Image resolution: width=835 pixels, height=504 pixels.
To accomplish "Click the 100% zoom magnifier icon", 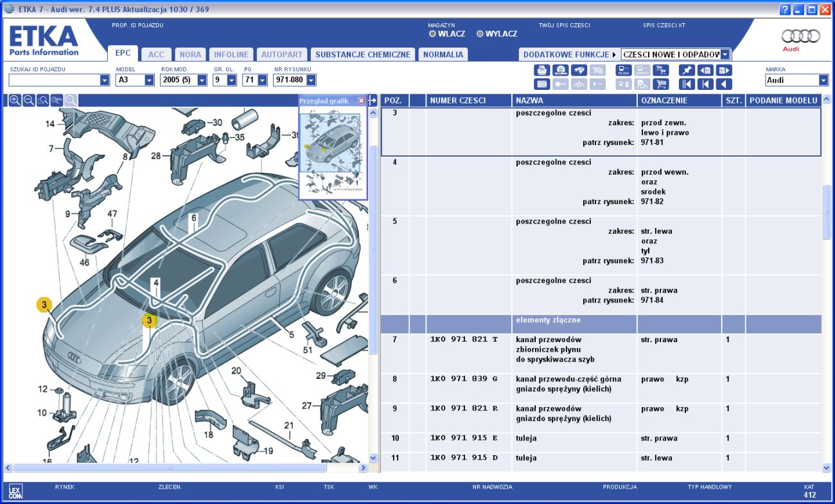I will 57,100.
